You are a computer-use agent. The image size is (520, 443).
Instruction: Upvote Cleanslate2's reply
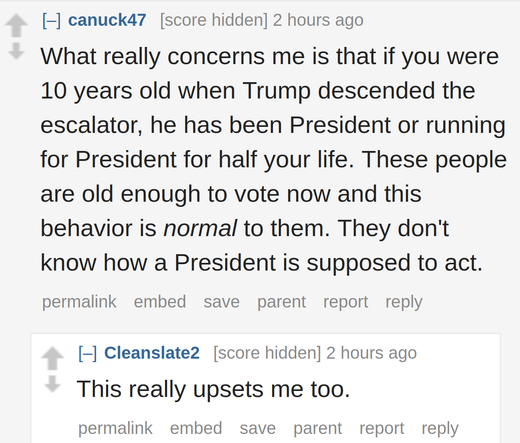(x=52, y=358)
